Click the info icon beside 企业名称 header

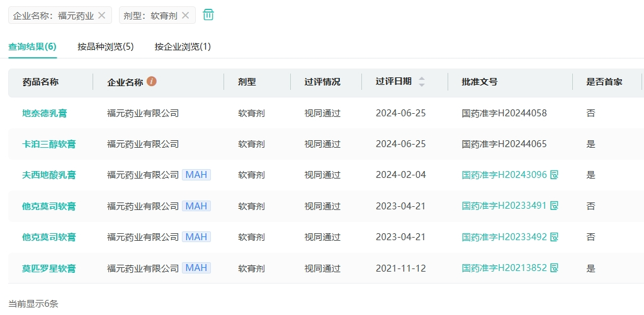(151, 82)
